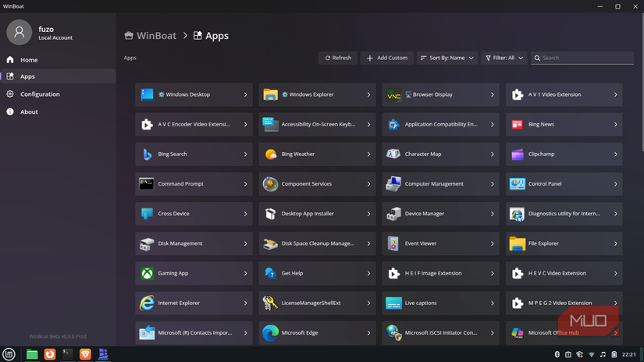Click the Clipchamp app icon
Screen dimensions: 644x362
(x=517, y=154)
